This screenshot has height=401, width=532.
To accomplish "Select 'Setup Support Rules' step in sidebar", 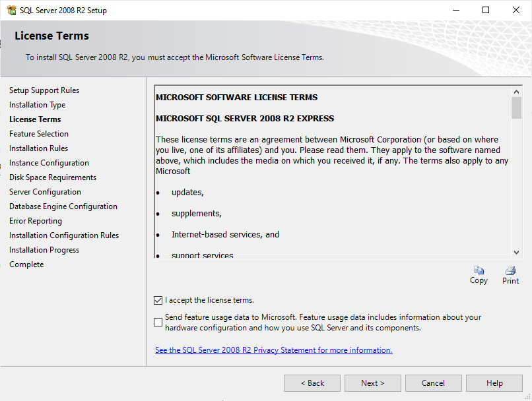I will coord(44,90).
